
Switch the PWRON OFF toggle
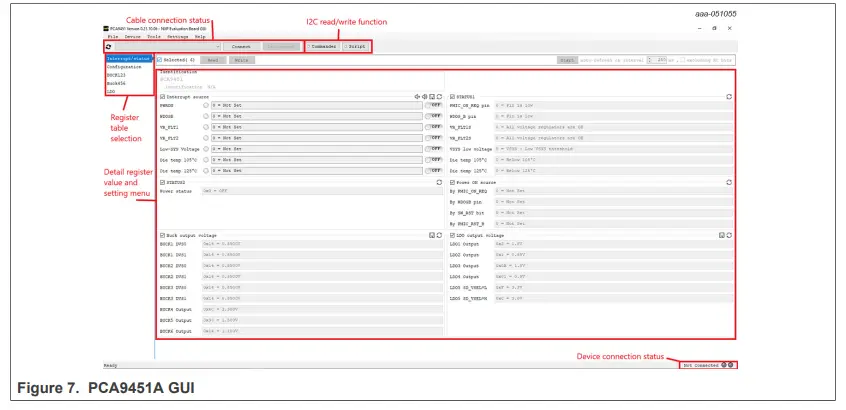click(x=434, y=105)
